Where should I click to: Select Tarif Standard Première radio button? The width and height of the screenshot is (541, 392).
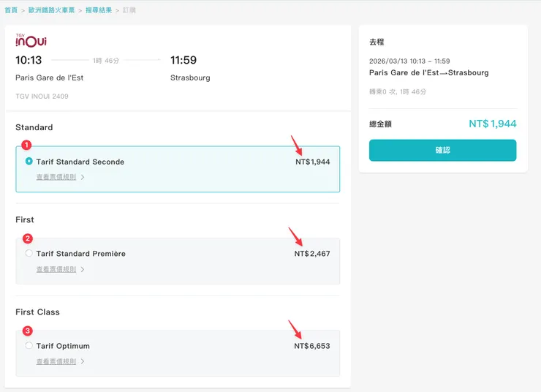29,254
